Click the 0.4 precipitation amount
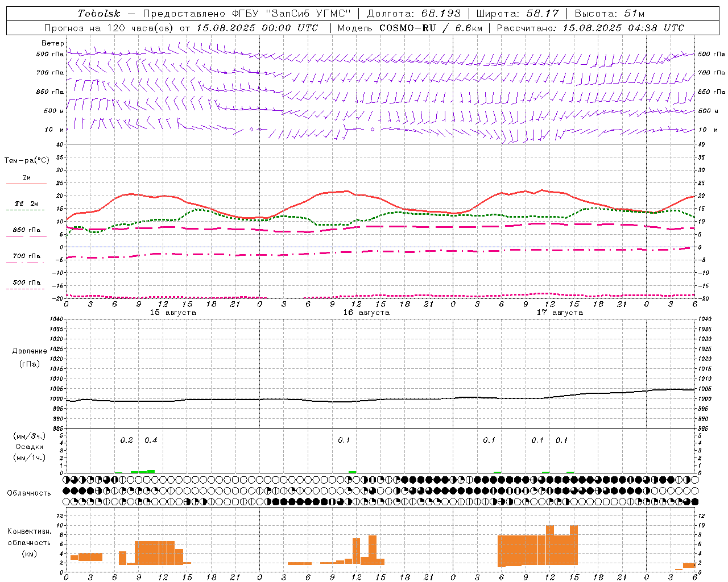Viewport: 728px width, 582px height. (151, 440)
